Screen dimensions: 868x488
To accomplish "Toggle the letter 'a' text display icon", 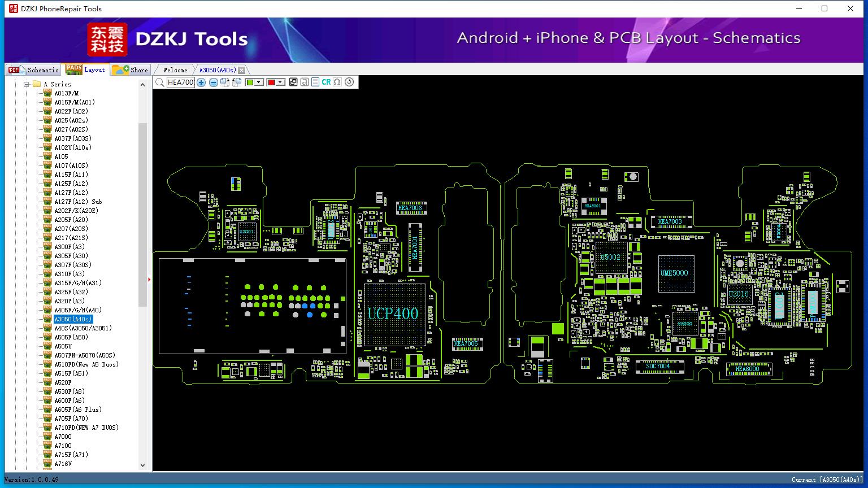I will (305, 82).
